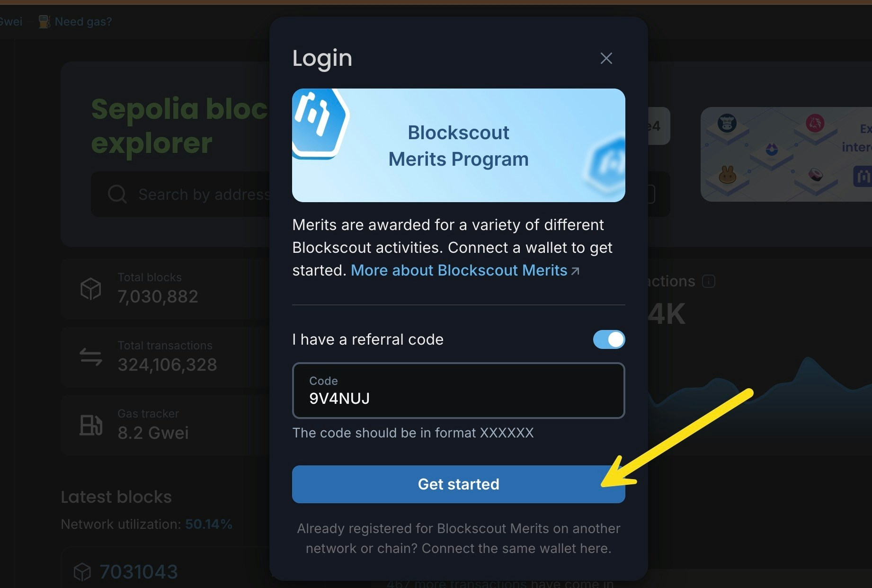Viewport: 872px width, 588px height.
Task: Click the external arrow icon after Merits link
Action: [575, 271]
